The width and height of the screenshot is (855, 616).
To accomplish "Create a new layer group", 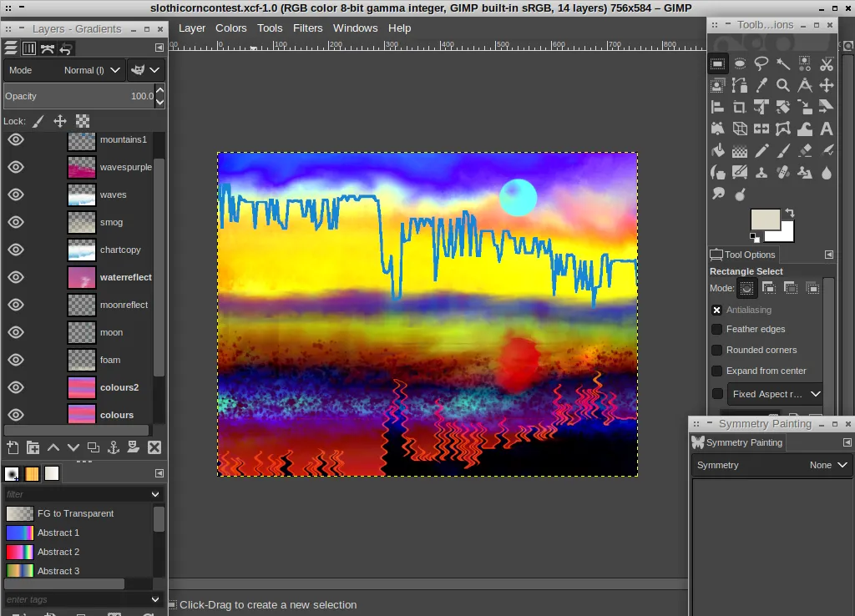I will click(33, 447).
